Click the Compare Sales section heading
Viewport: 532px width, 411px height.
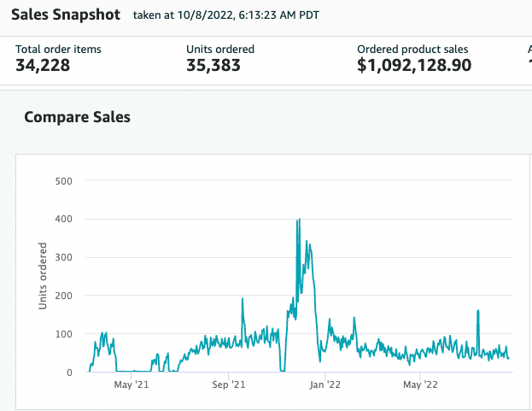coord(77,117)
